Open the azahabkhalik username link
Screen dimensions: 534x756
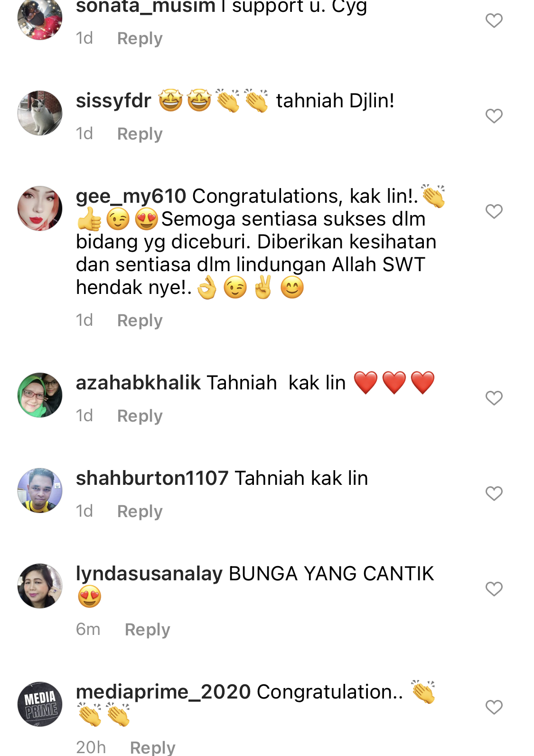pos(138,383)
